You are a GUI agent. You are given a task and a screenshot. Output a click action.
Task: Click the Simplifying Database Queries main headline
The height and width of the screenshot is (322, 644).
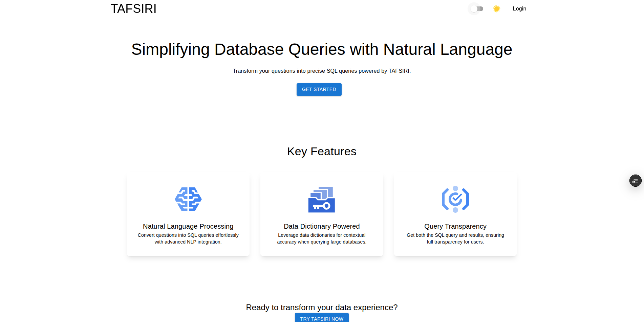click(x=321, y=49)
